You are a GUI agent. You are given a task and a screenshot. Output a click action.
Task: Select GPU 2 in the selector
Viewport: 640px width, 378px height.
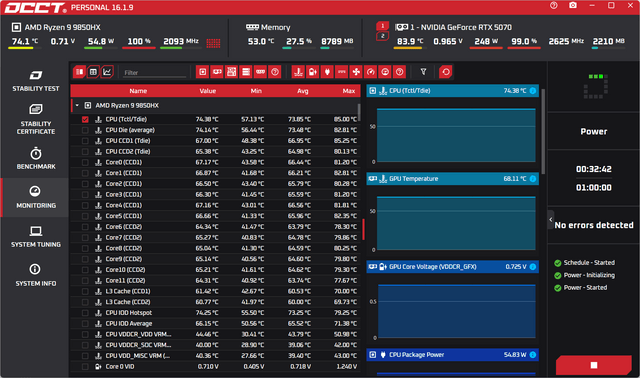click(382, 36)
